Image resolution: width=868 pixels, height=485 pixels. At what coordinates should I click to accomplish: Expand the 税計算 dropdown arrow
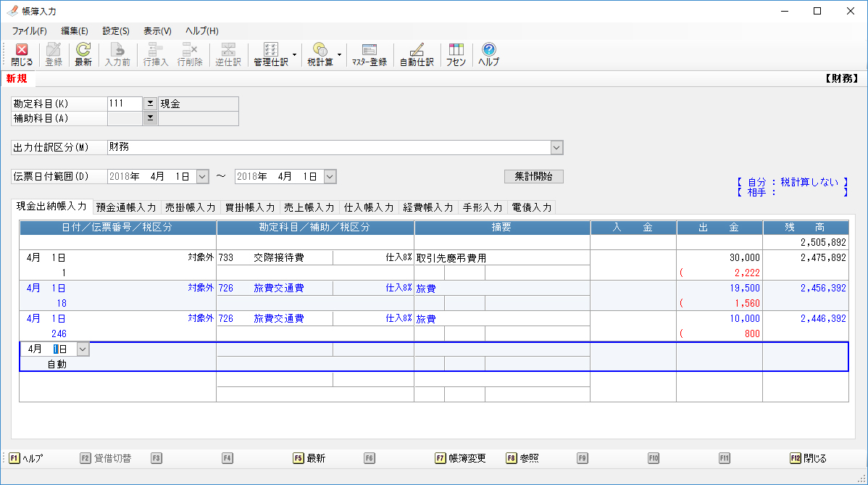tap(339, 55)
